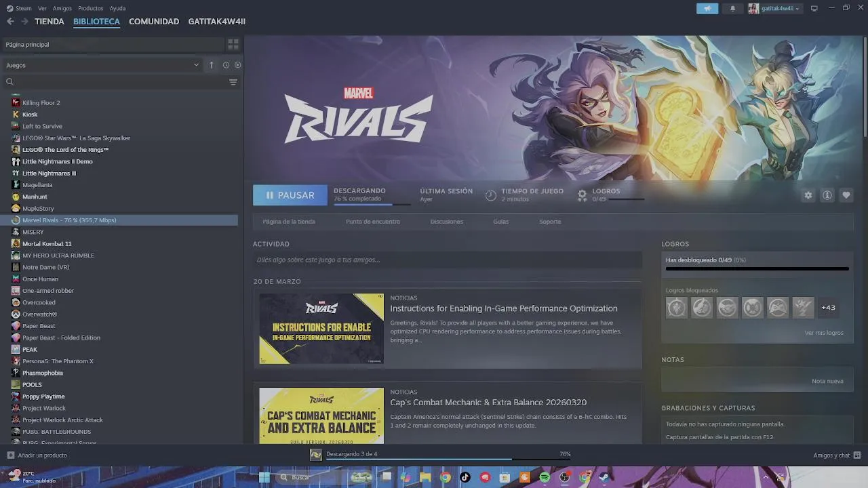Screen dimensions: 868x488
Task: Open the collections grid view icon
Action: [x=233, y=44]
